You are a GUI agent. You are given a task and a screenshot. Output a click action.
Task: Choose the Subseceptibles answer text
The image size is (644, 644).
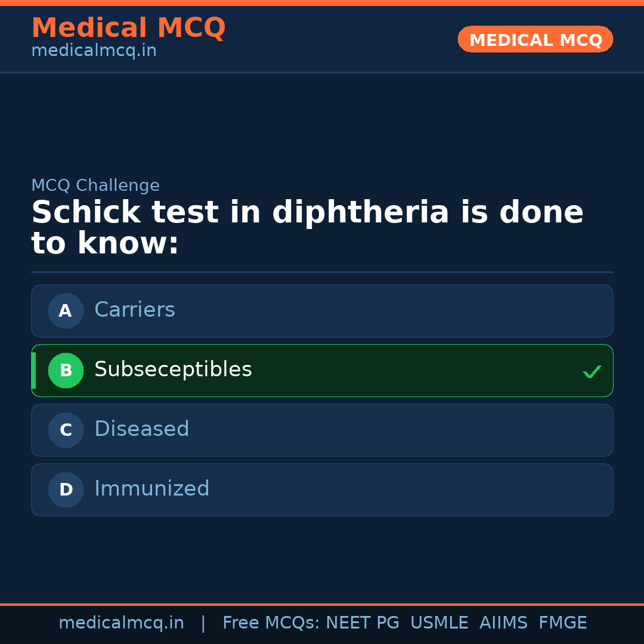pos(173,370)
